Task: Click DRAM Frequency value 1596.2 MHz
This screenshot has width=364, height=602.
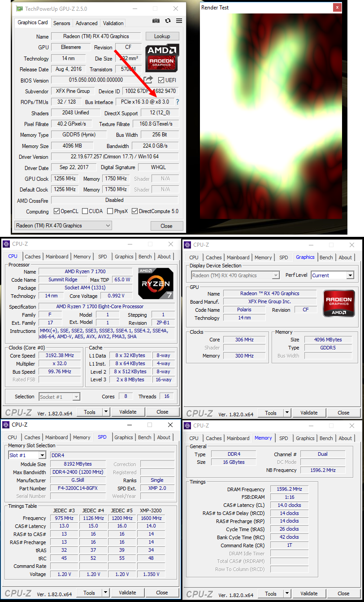Action: pyautogui.click(x=289, y=489)
